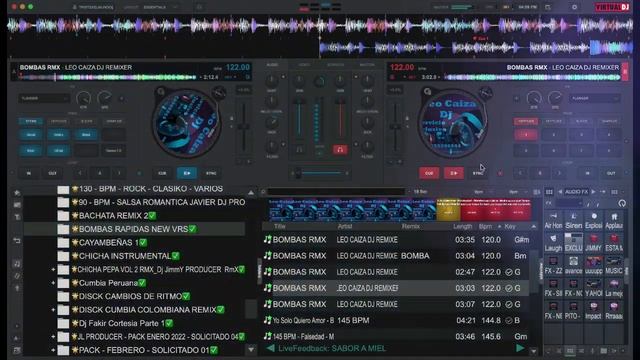Open FLANGER effect dropdown on right deck
This screenshot has width=640, height=360.
point(594,98)
